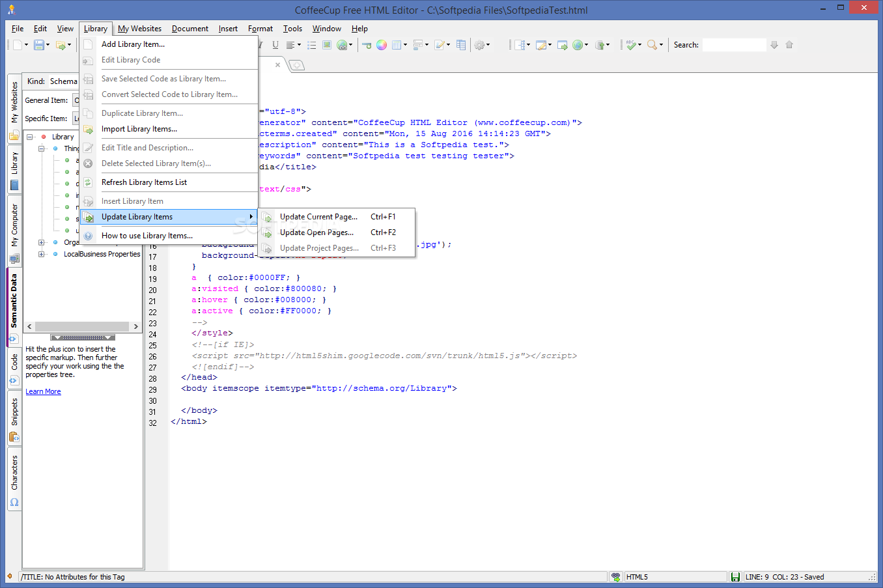Viewport: 883px width, 588px height.
Task: Open the My Websites menu
Action: tap(139, 29)
